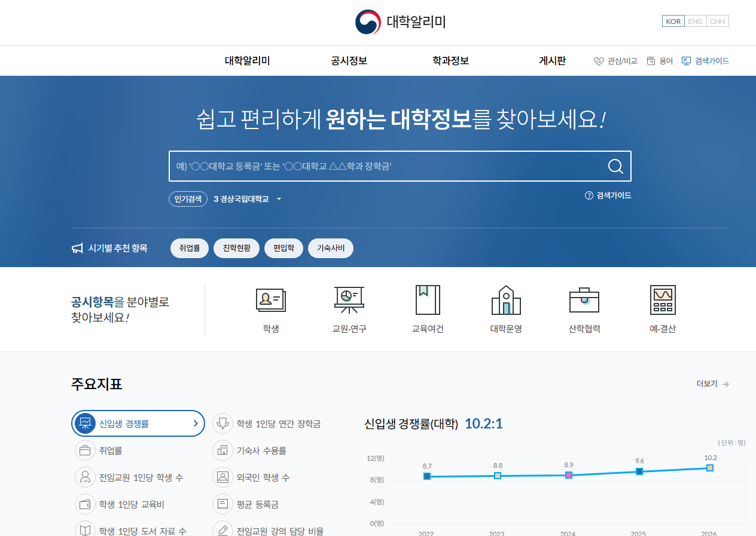Select the 외국인 학생 수 portrait icon
The image size is (756, 536).
222,477
